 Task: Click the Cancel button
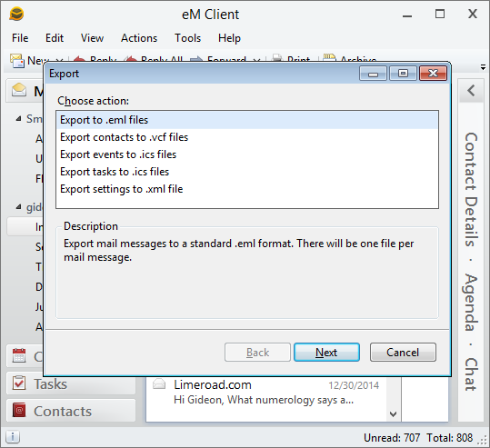click(403, 352)
